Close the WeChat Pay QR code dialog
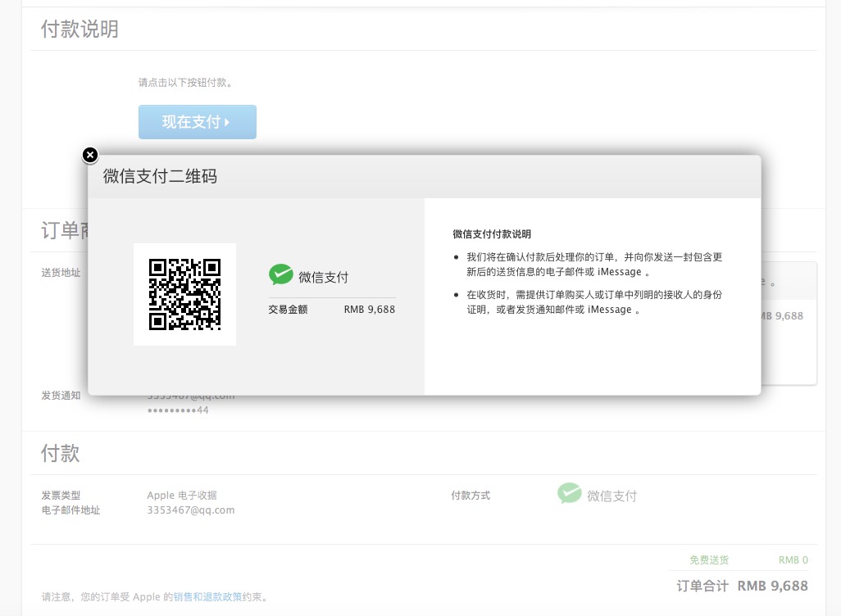The height and width of the screenshot is (616, 841). [x=90, y=155]
